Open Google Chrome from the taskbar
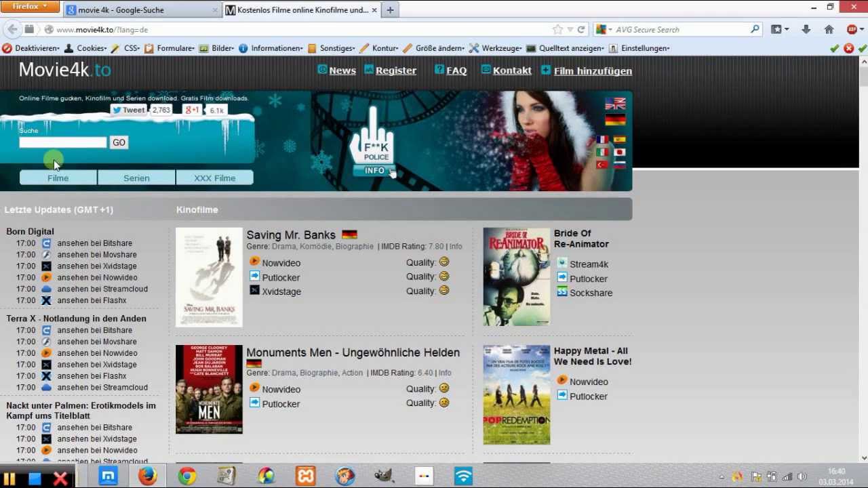 pos(187,476)
